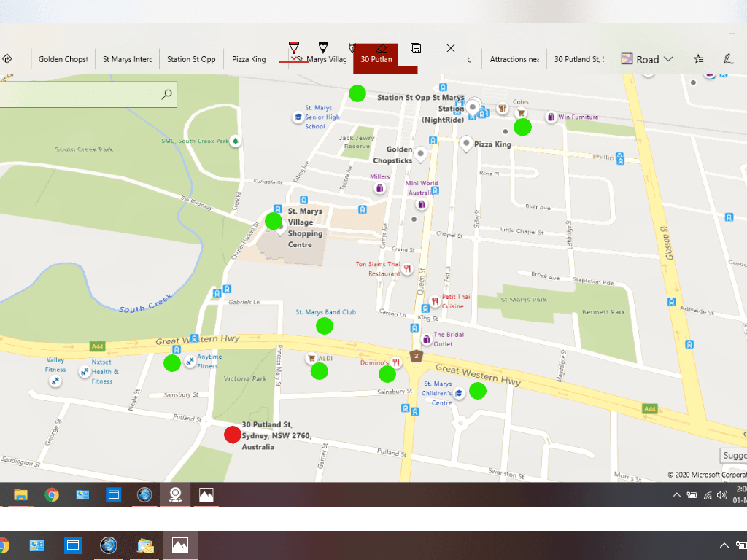Select the pencil ink tool
This screenshot has width=747, height=560.
click(323, 47)
